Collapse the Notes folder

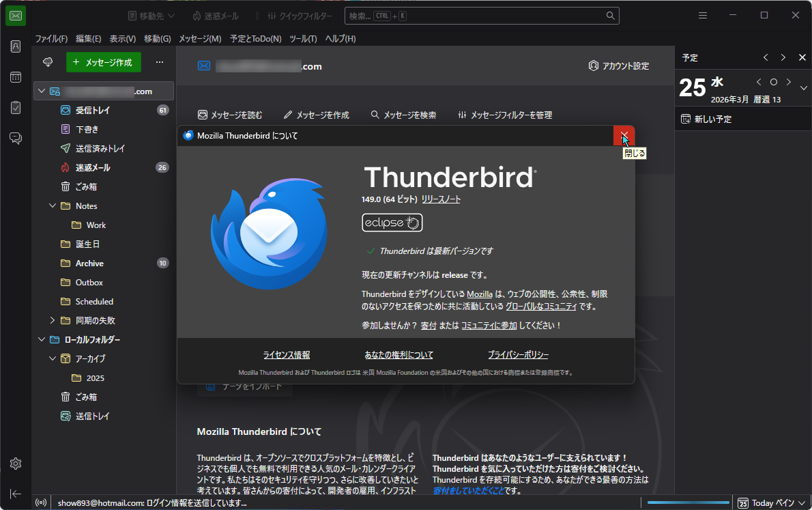pos(53,206)
